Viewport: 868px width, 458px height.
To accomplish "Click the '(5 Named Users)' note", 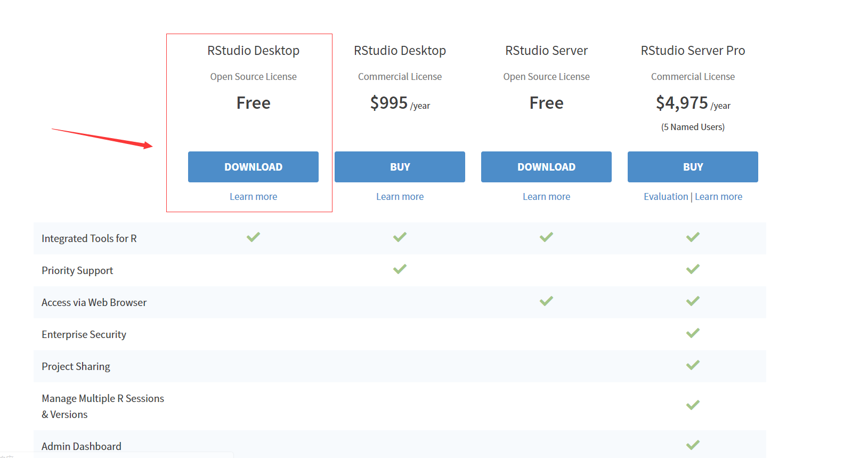I will (693, 127).
